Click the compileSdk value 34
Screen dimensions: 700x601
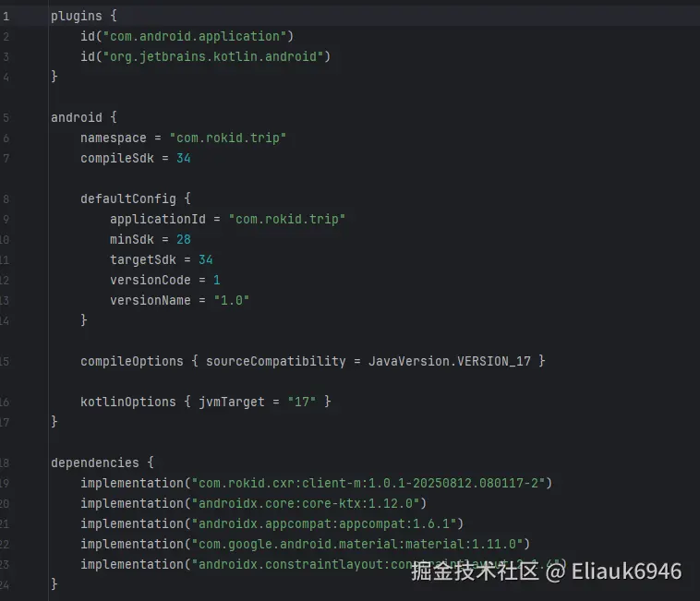pos(183,158)
